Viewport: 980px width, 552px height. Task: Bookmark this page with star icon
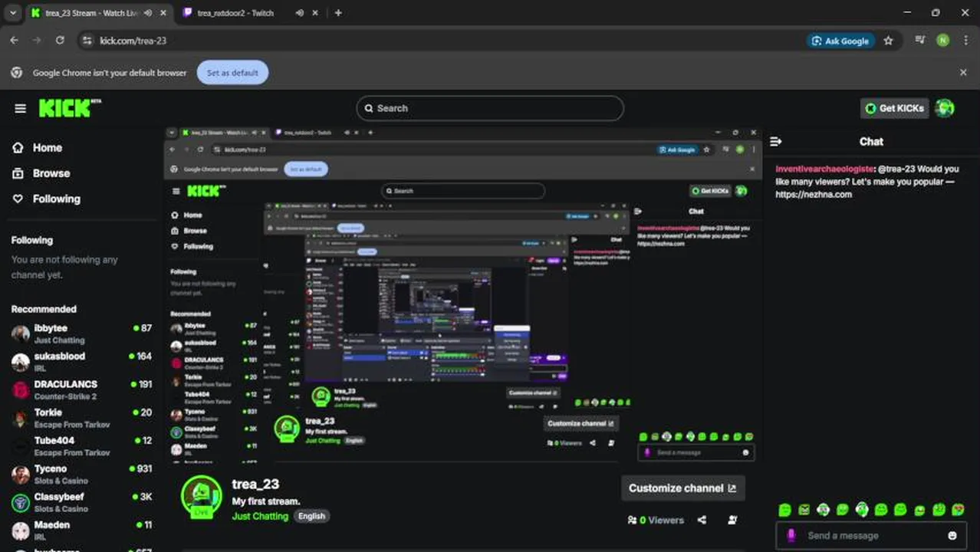pyautogui.click(x=888, y=41)
